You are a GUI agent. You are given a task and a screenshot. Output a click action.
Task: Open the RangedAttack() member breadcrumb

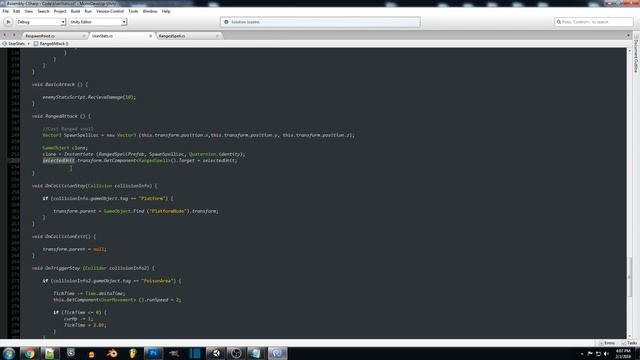pyautogui.click(x=51, y=43)
